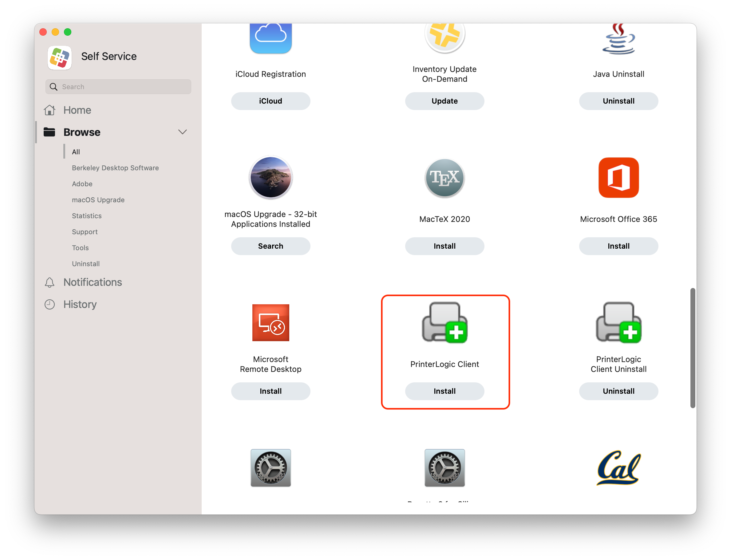
Task: Click Update for Inventory Update On-Demand
Action: pos(444,101)
